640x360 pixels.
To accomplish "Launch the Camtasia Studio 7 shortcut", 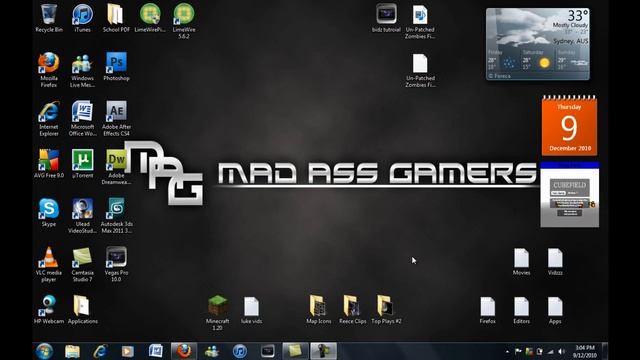I will coord(82,264).
